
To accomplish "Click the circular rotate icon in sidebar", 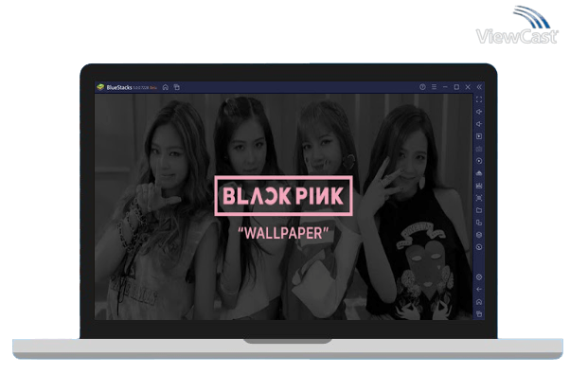I will coord(479,247).
